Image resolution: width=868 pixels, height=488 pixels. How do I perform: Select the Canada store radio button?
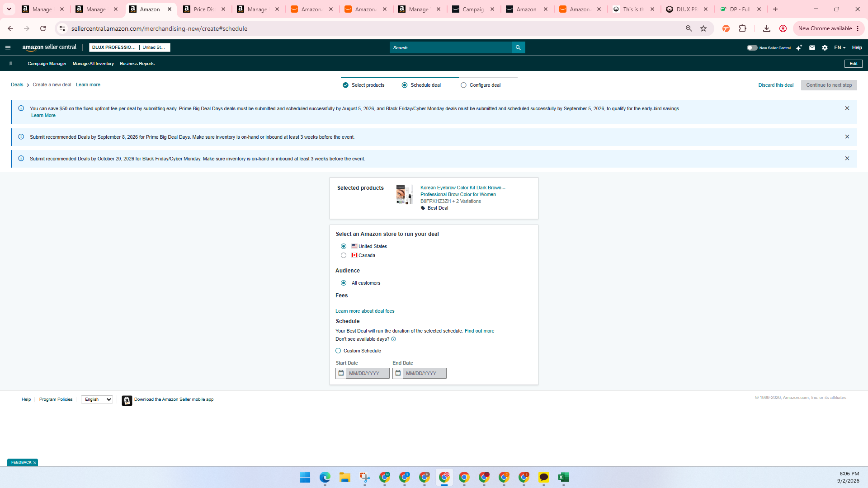[x=344, y=256]
